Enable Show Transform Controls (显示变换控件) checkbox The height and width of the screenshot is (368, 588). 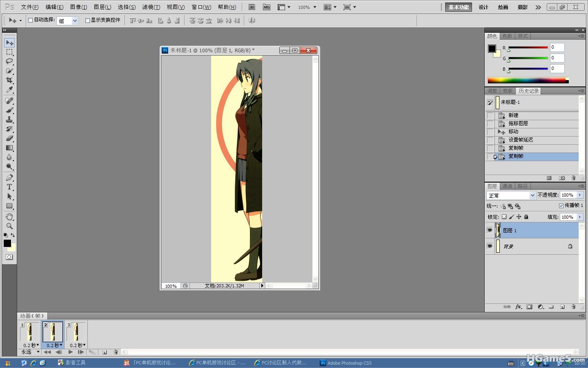tap(87, 20)
